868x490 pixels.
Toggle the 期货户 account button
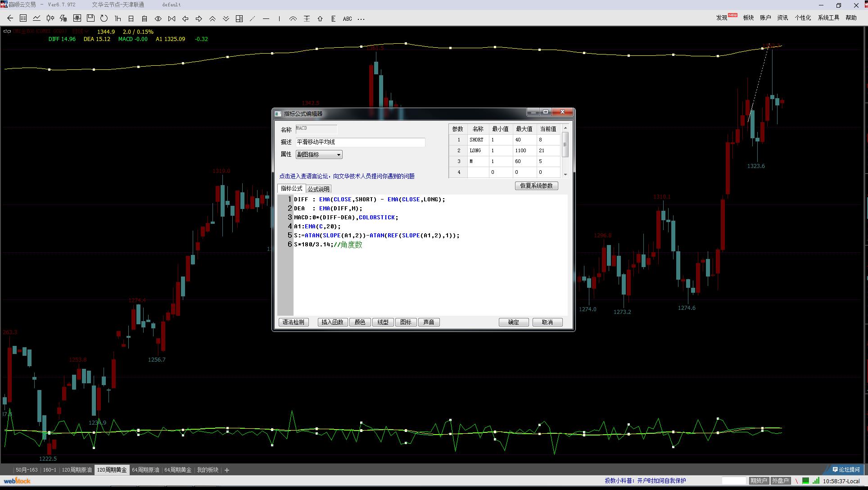(758, 481)
